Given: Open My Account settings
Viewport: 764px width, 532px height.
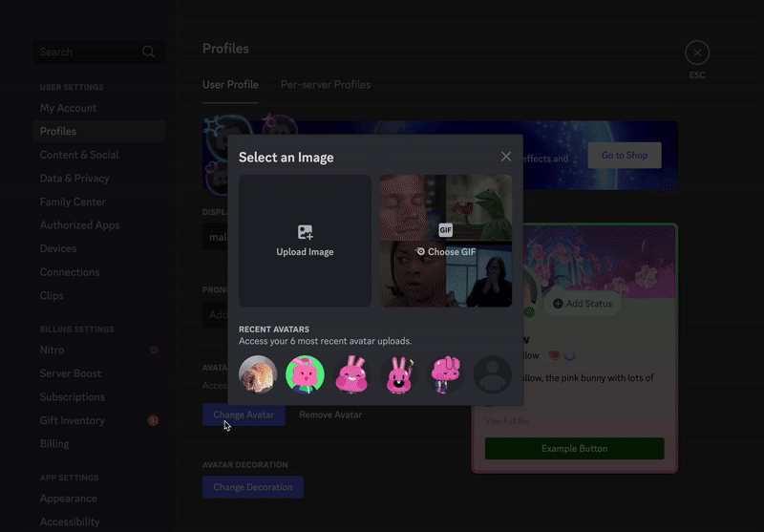Looking at the screenshot, I should tap(68, 108).
